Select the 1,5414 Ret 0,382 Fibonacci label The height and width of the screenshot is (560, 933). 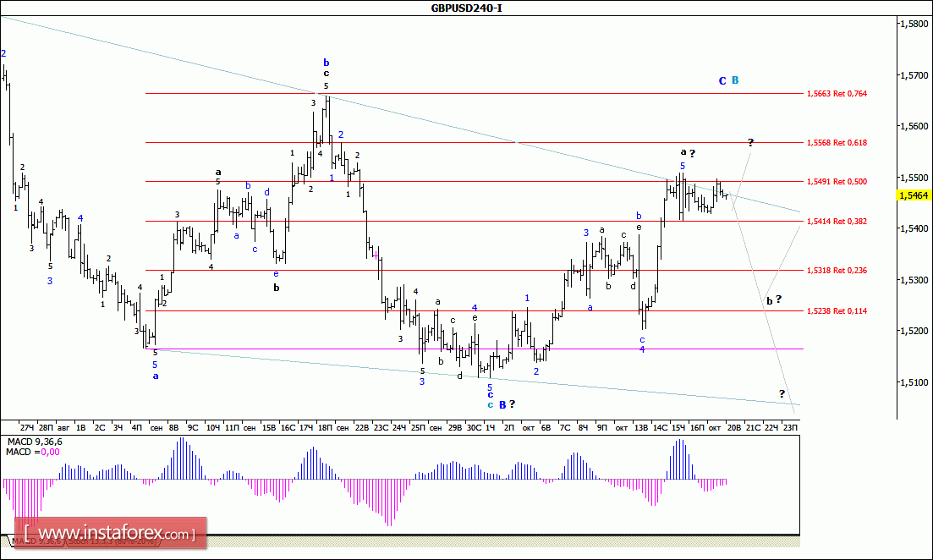coord(837,222)
